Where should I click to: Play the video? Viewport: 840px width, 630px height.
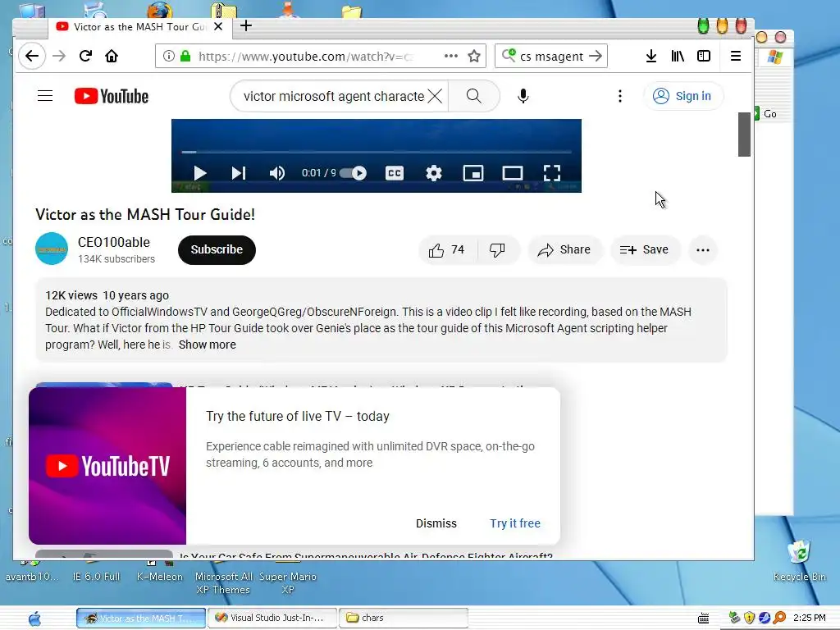click(x=200, y=173)
